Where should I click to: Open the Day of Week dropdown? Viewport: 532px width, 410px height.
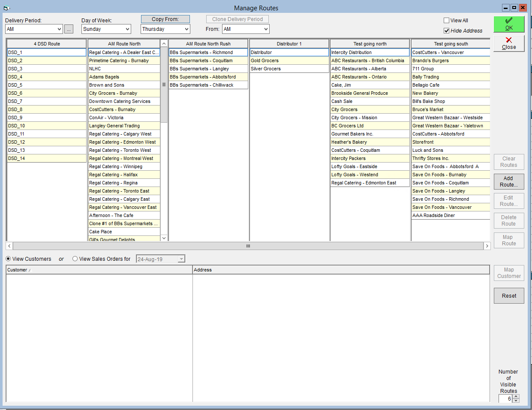127,29
